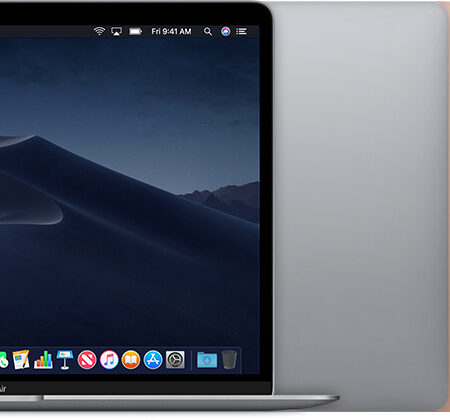Launch Pages from the Dock

(x=21, y=360)
